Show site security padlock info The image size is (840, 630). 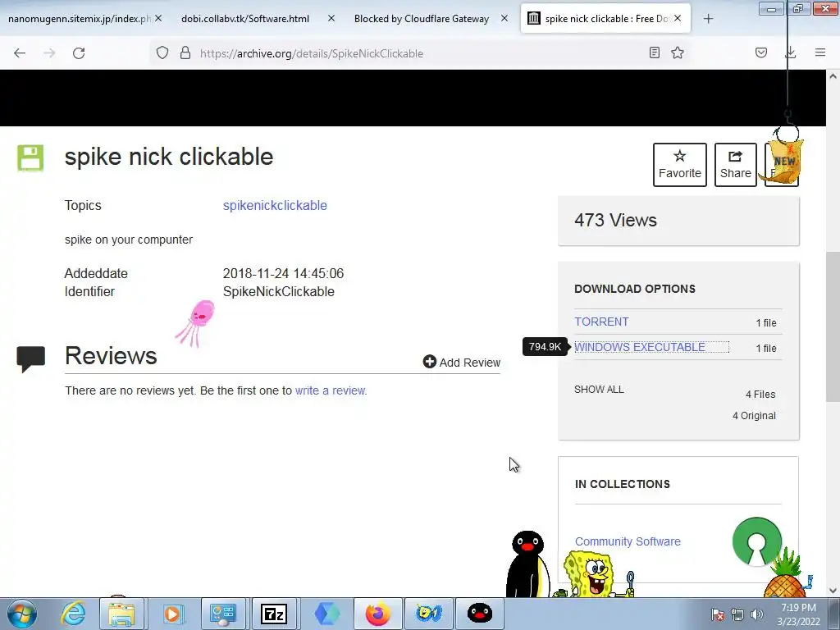pos(185,53)
